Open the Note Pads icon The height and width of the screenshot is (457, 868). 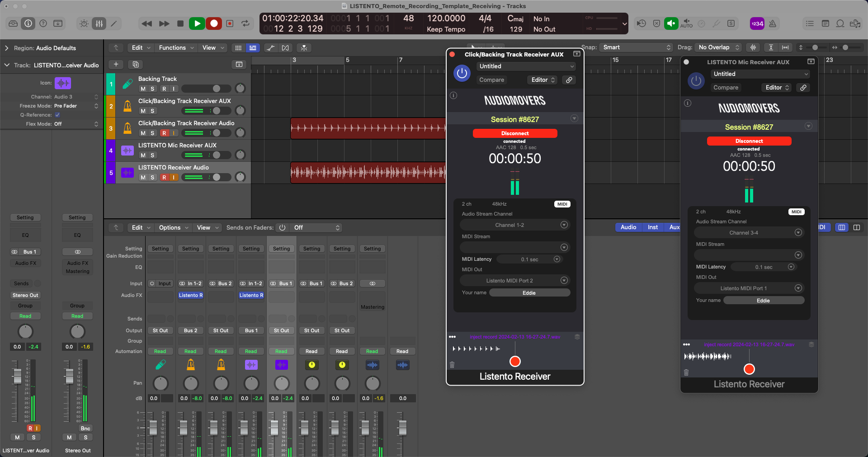click(825, 24)
